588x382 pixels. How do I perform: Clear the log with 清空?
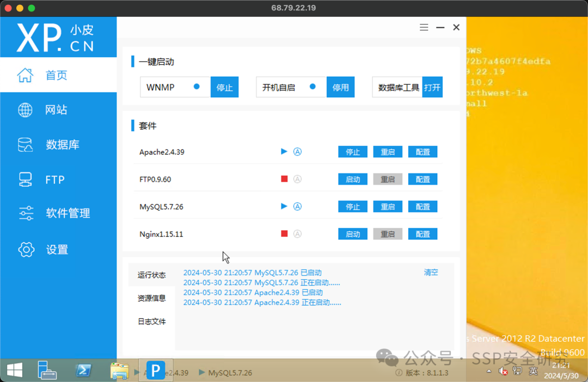tap(431, 273)
